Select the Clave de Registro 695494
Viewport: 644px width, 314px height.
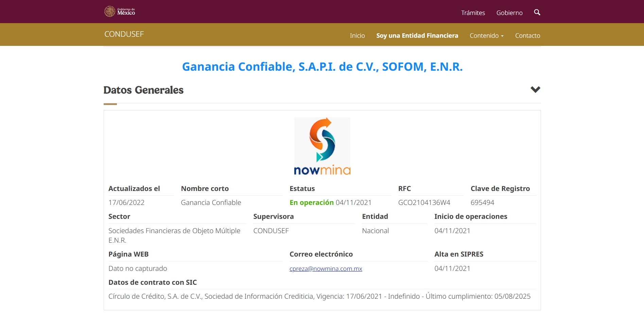pos(482,203)
